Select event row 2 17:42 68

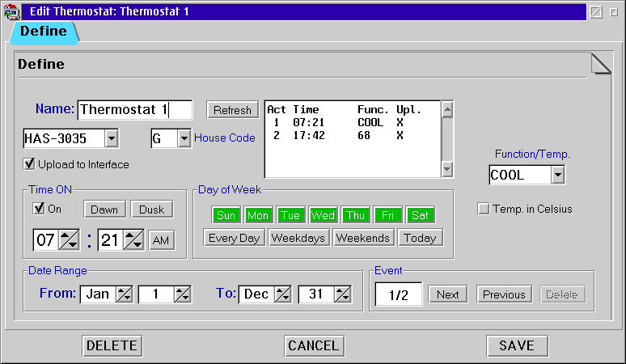(x=353, y=136)
